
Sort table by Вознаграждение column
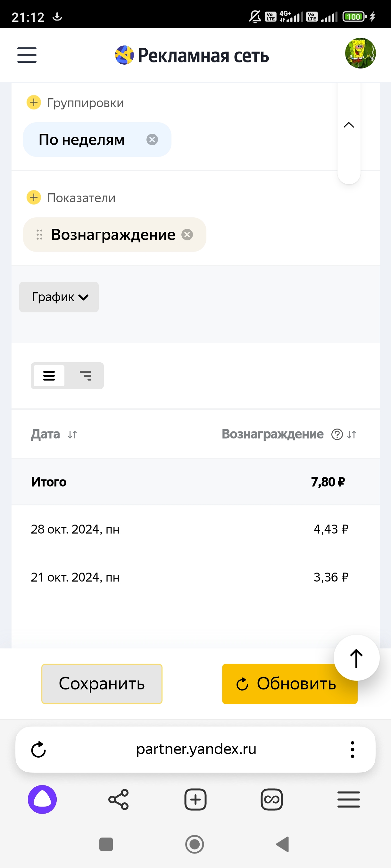click(x=352, y=435)
